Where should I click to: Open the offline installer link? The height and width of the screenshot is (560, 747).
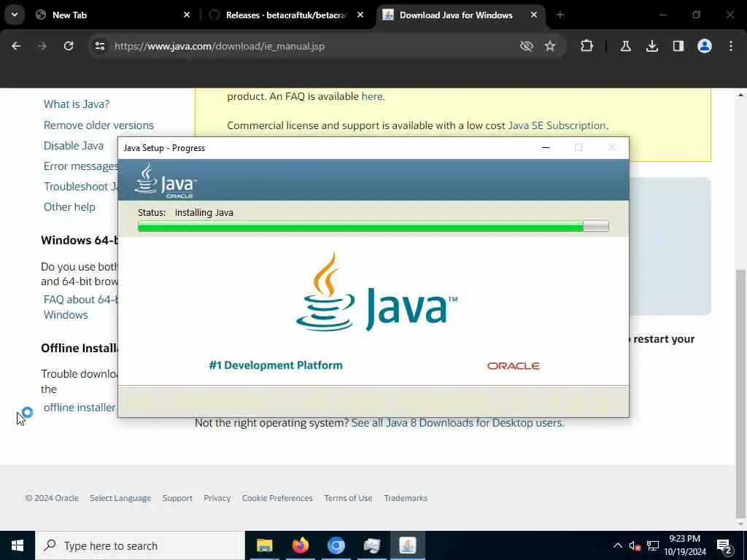click(x=80, y=408)
